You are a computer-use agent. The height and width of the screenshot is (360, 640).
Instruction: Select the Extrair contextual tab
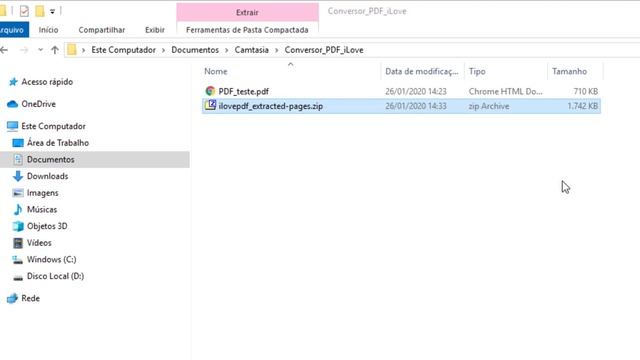coord(247,12)
